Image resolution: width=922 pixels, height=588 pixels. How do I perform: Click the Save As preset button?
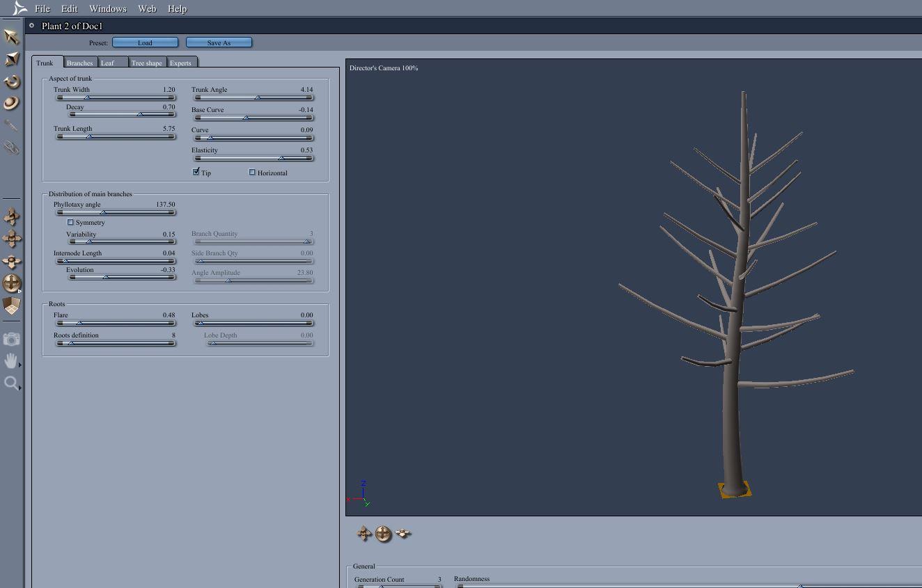coord(219,42)
